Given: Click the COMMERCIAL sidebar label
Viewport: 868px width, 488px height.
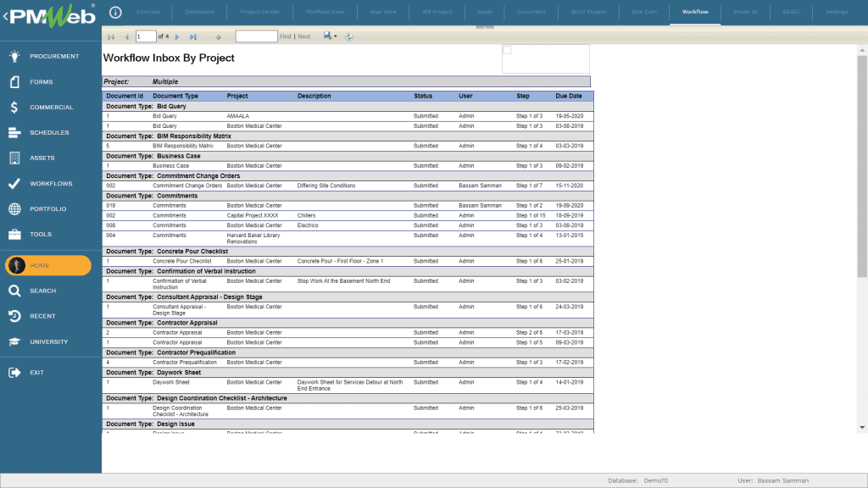Looking at the screenshot, I should [52, 108].
